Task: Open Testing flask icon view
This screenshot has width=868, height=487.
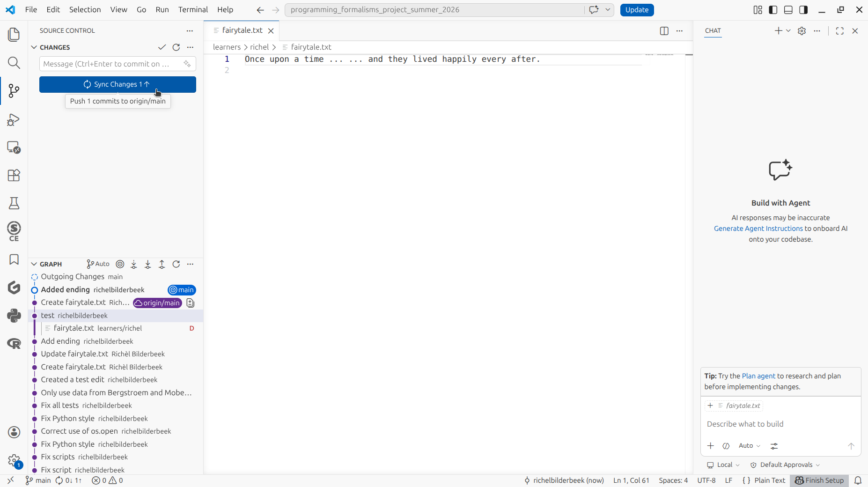Action: [14, 203]
